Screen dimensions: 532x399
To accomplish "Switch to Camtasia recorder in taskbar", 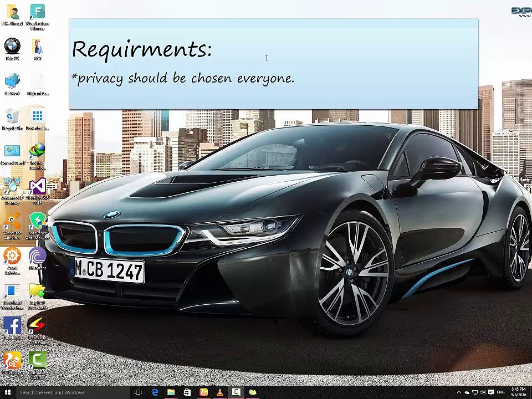I will click(236, 392).
